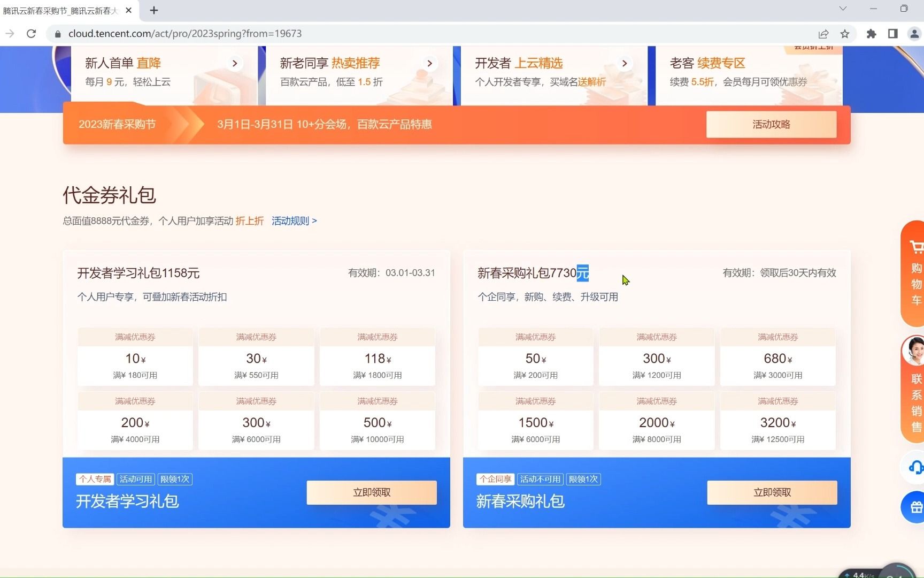Click the 500¥ coupon (满10000可用)

pos(378,421)
